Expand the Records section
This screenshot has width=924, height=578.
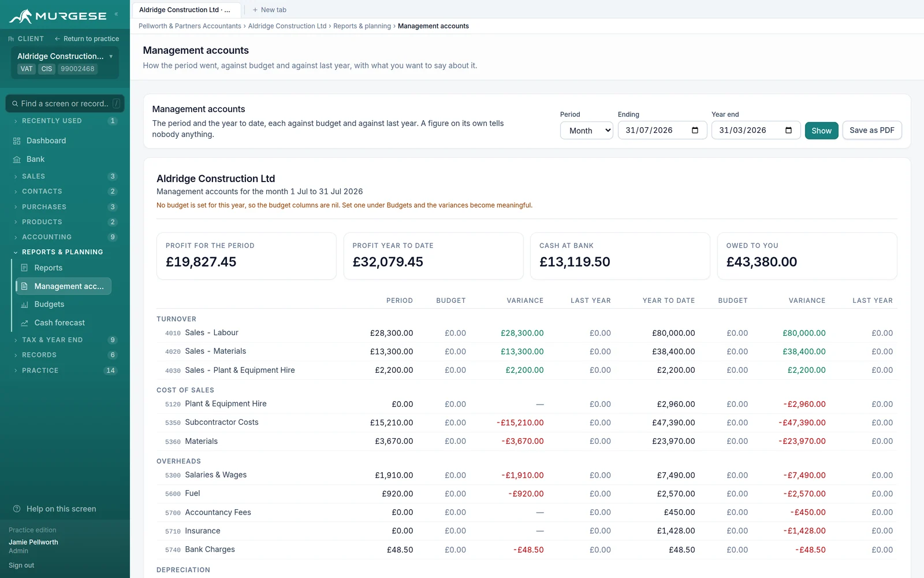click(x=65, y=355)
